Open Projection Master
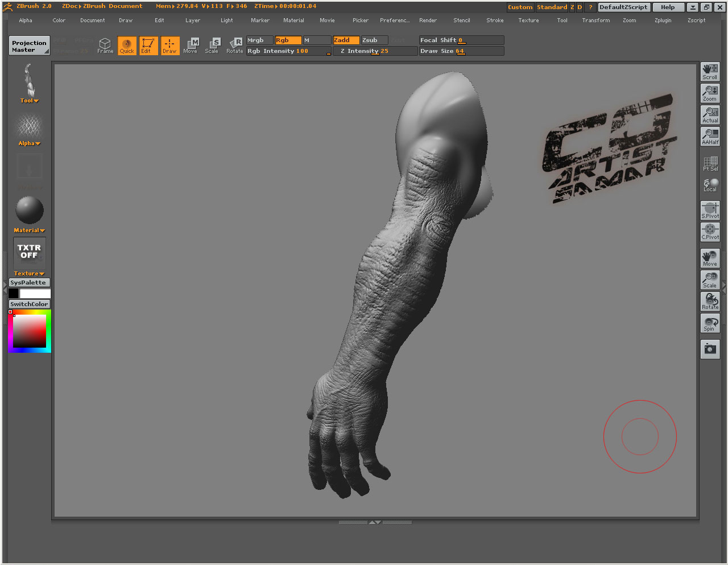 click(x=29, y=46)
